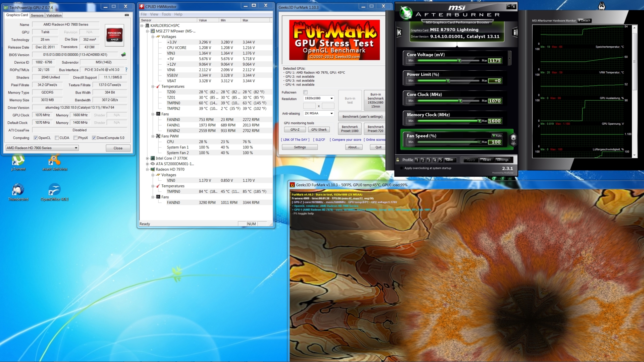Click the Close button in GPU-Z
Image resolution: width=644 pixels, height=362 pixels.
click(118, 148)
